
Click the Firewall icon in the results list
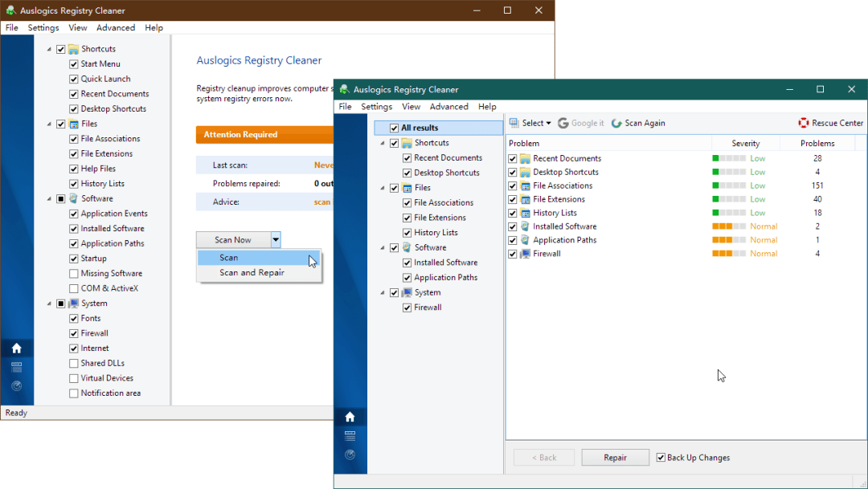(525, 254)
